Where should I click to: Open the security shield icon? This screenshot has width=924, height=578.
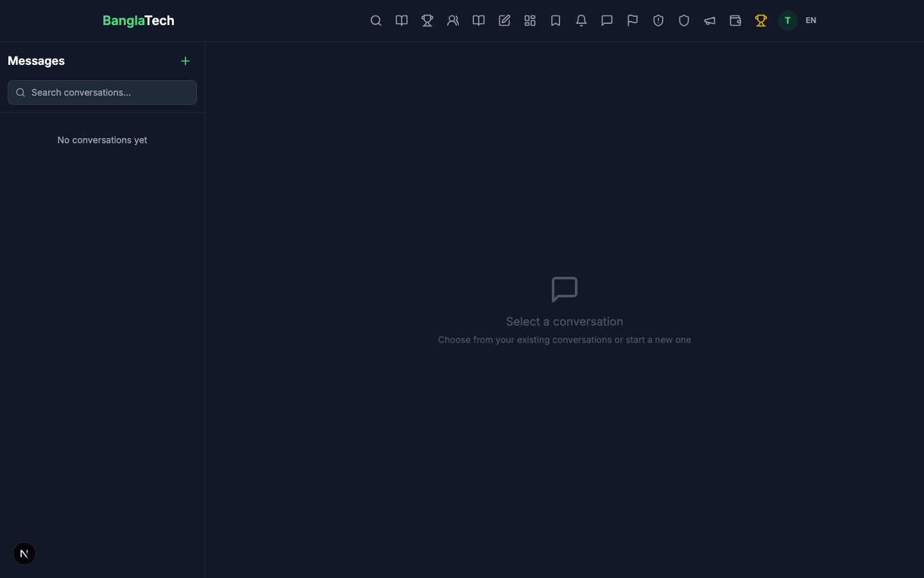(x=684, y=21)
